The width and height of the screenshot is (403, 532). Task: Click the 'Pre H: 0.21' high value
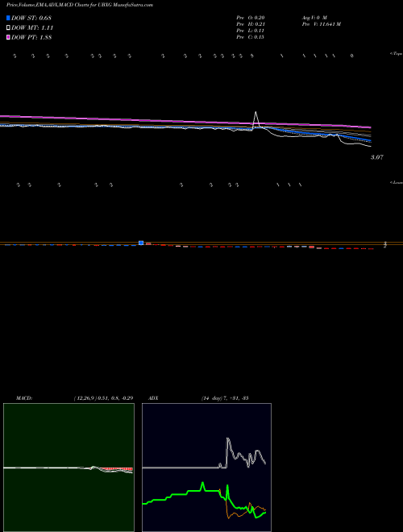[251, 24]
